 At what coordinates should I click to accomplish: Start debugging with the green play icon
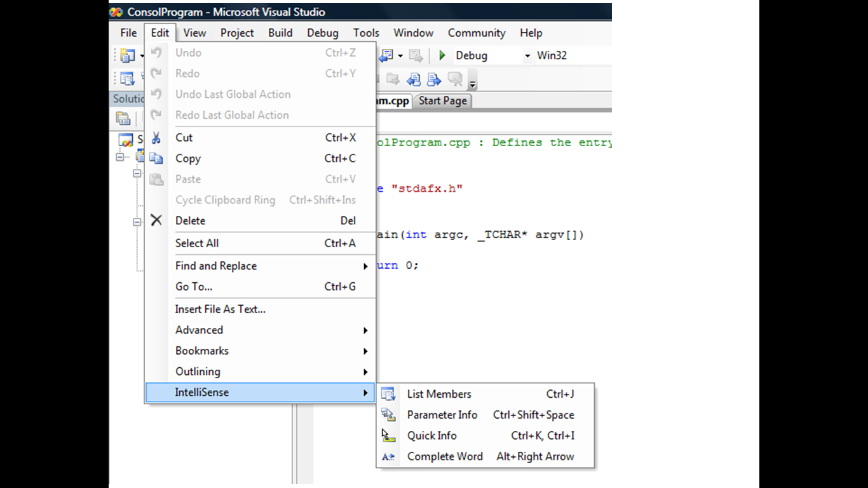(442, 55)
